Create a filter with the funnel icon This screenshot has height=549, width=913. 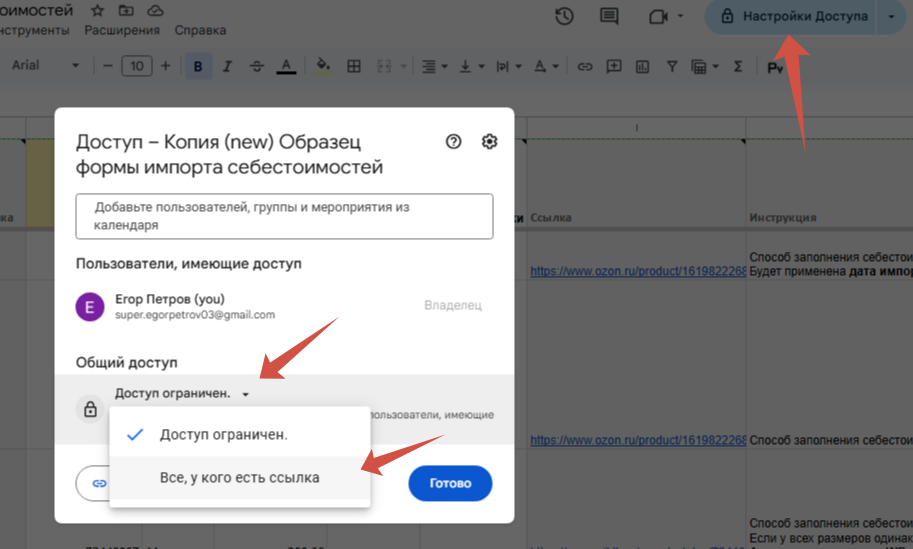[x=672, y=67]
